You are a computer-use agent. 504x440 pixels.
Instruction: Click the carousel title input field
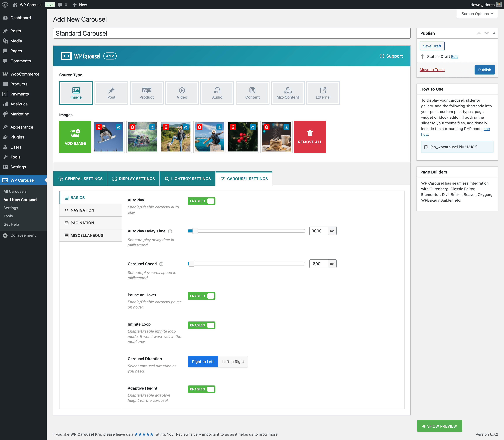(x=232, y=33)
